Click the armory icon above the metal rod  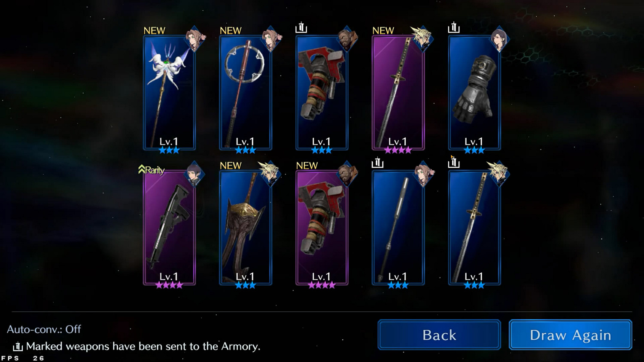[x=377, y=163]
